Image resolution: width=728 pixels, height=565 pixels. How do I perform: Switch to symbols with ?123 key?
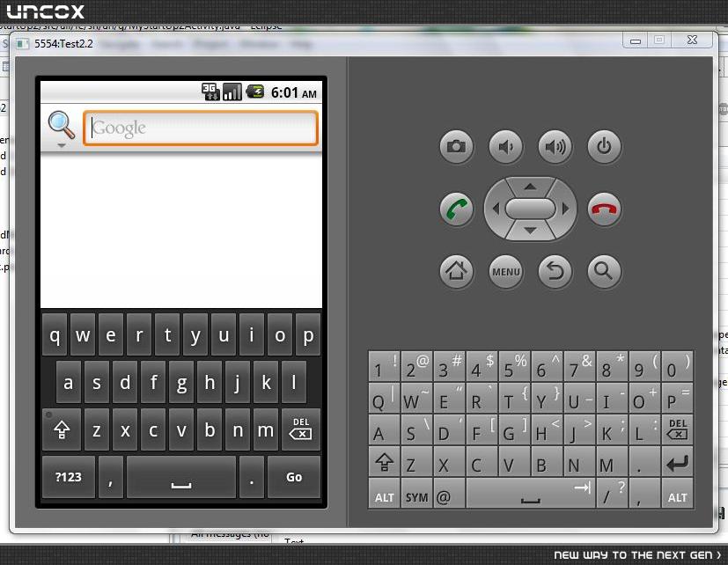pyautogui.click(x=69, y=477)
